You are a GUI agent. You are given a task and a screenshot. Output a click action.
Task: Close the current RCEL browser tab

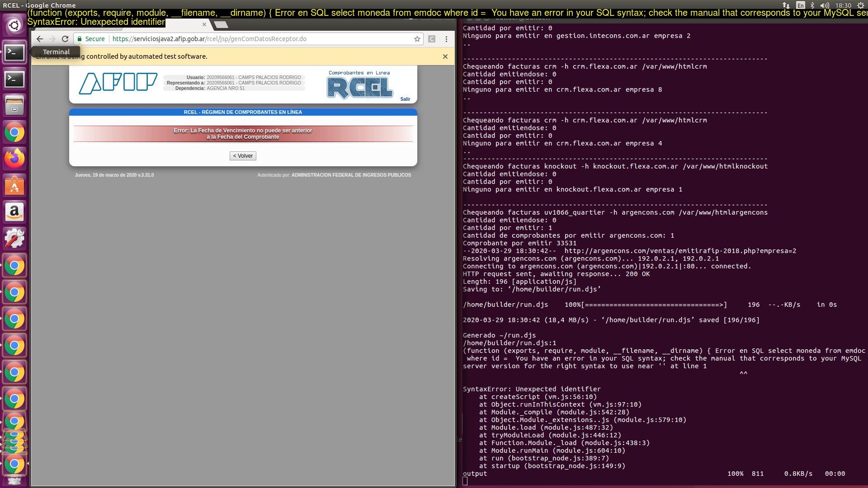click(204, 24)
